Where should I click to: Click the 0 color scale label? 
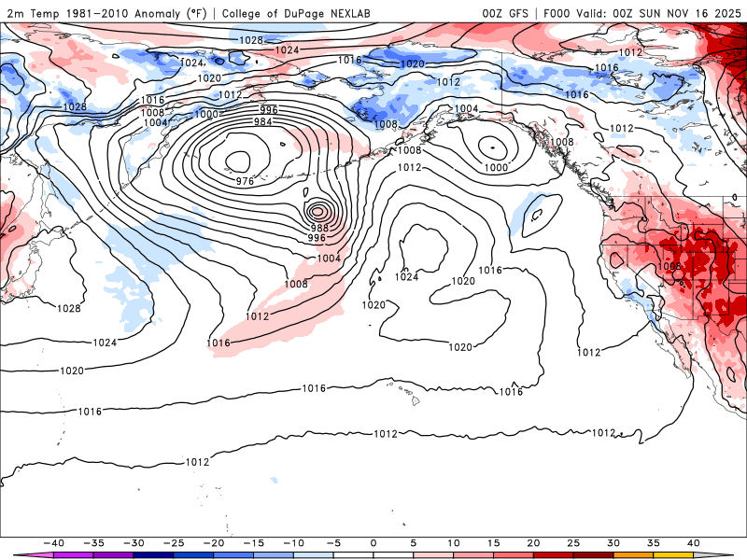373,543
